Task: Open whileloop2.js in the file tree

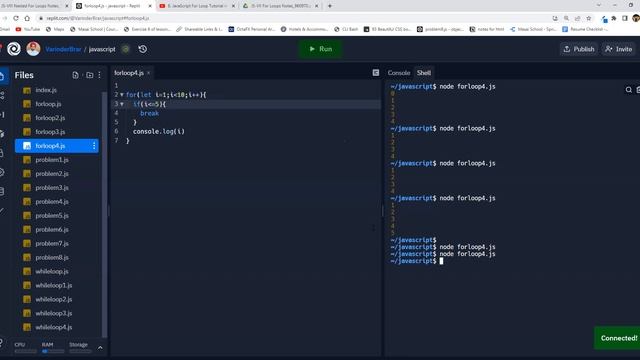Action: click(x=57, y=299)
